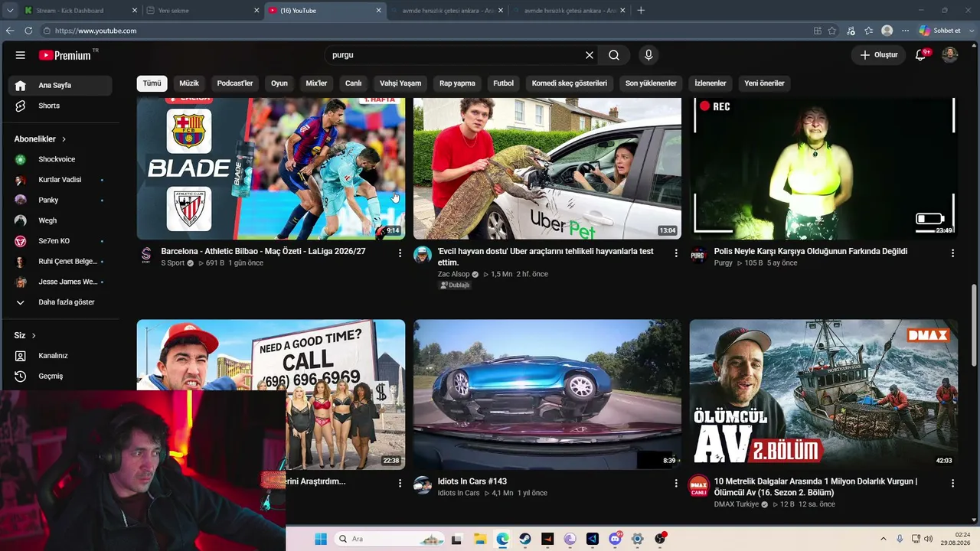Screen dimensions: 980x551
Task: Expand subscriptions with Daha fazla göster
Action: (x=62, y=302)
